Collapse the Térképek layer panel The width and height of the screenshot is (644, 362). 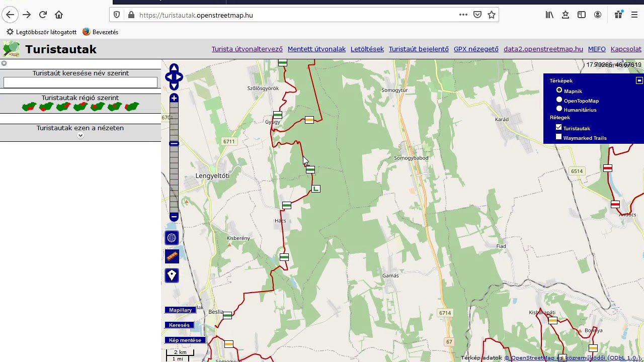[639, 80]
